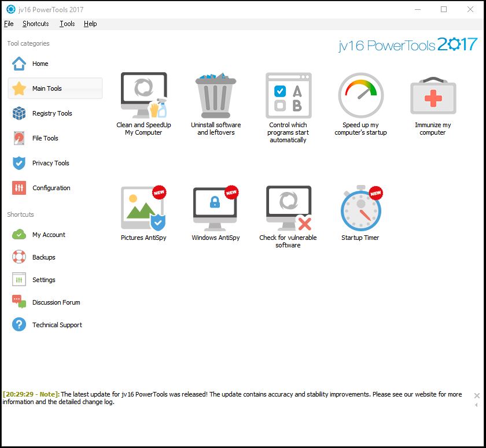This screenshot has height=448, width=486.
Task: Open the Shortcuts menu
Action: tap(36, 24)
